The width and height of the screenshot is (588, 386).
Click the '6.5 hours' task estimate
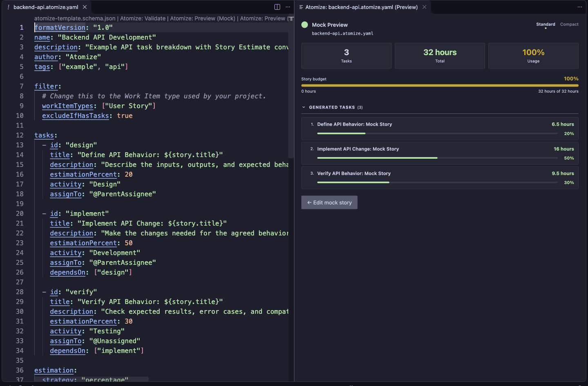click(563, 124)
